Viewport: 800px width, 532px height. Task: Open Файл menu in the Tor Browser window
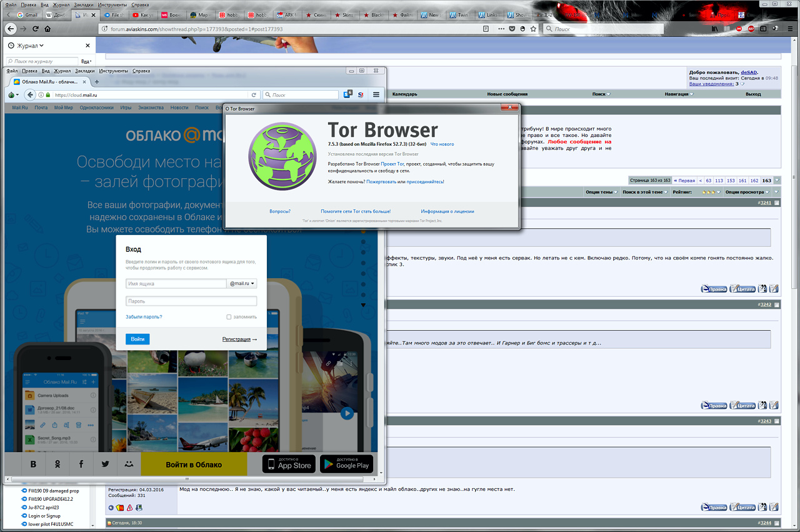click(x=12, y=71)
